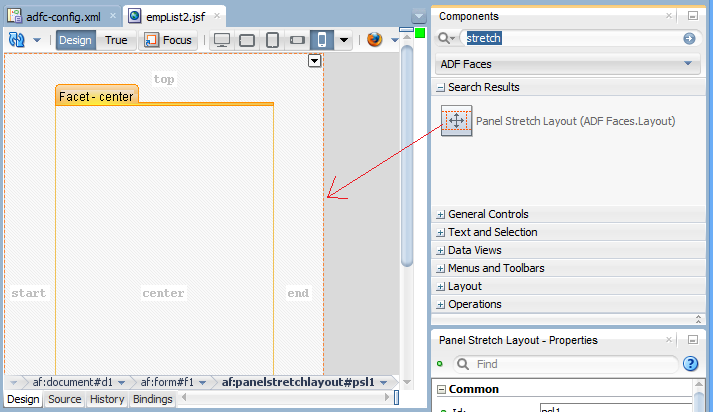Click the Components search magnifier icon
This screenshot has height=412, width=713.
pos(446,39)
